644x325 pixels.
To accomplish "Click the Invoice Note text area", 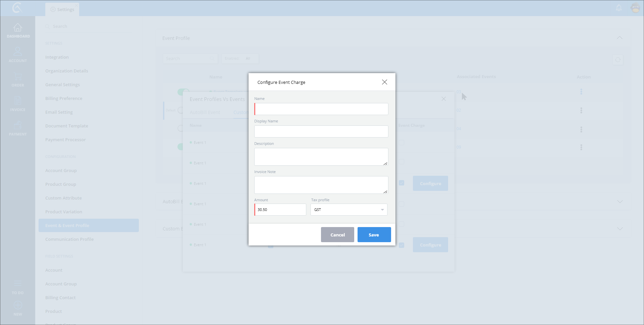I will pos(321,185).
